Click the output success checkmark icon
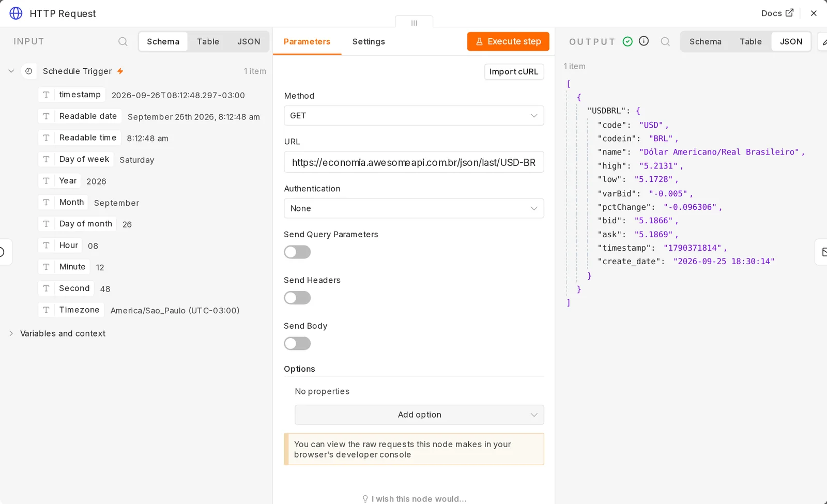827x504 pixels. pyautogui.click(x=627, y=41)
